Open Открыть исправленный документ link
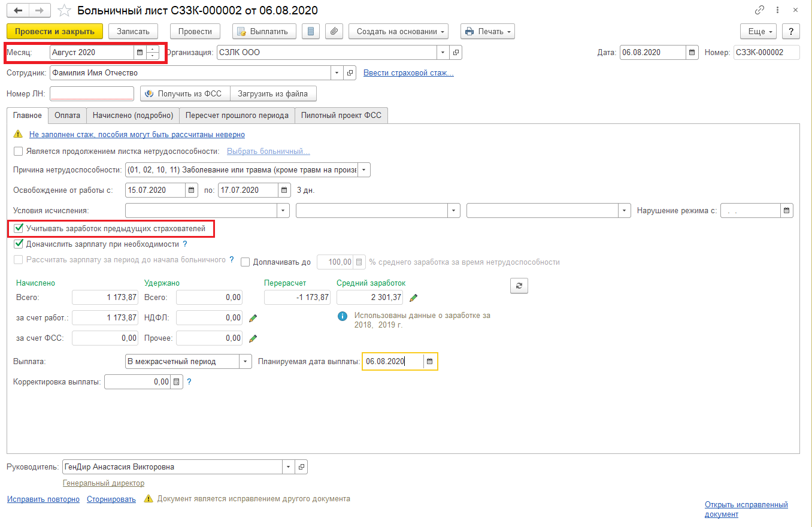The image size is (812, 527). pyautogui.click(x=746, y=510)
